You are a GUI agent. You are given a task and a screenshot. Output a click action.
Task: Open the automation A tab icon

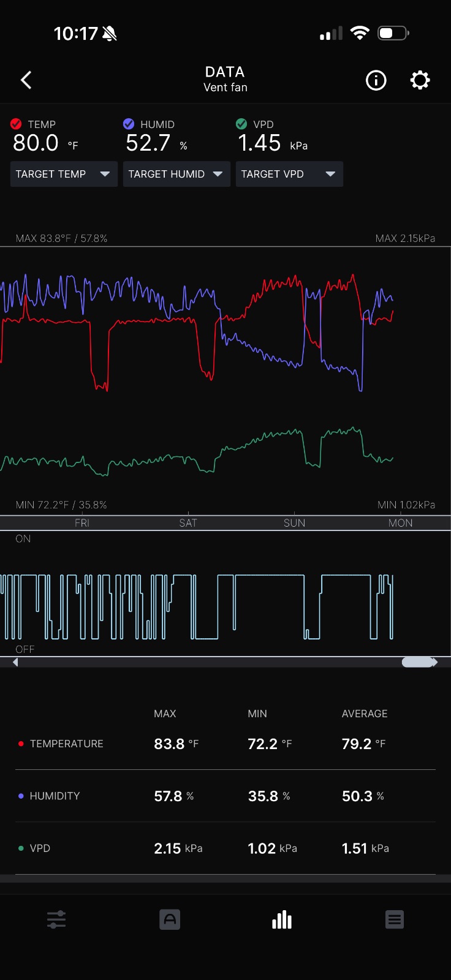coord(170,919)
